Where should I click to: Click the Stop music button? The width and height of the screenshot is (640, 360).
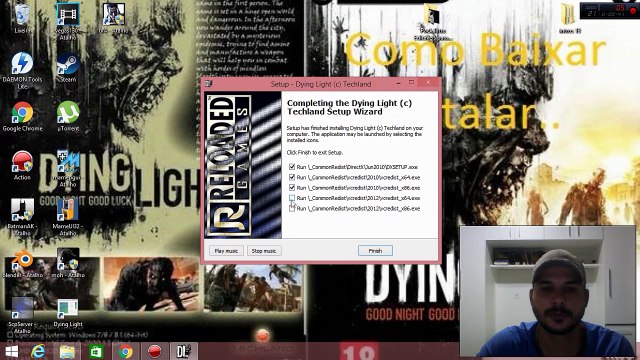(x=264, y=251)
